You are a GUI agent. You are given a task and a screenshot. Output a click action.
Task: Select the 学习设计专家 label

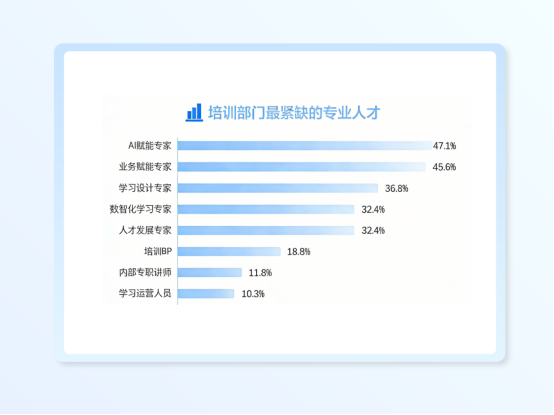(145, 188)
